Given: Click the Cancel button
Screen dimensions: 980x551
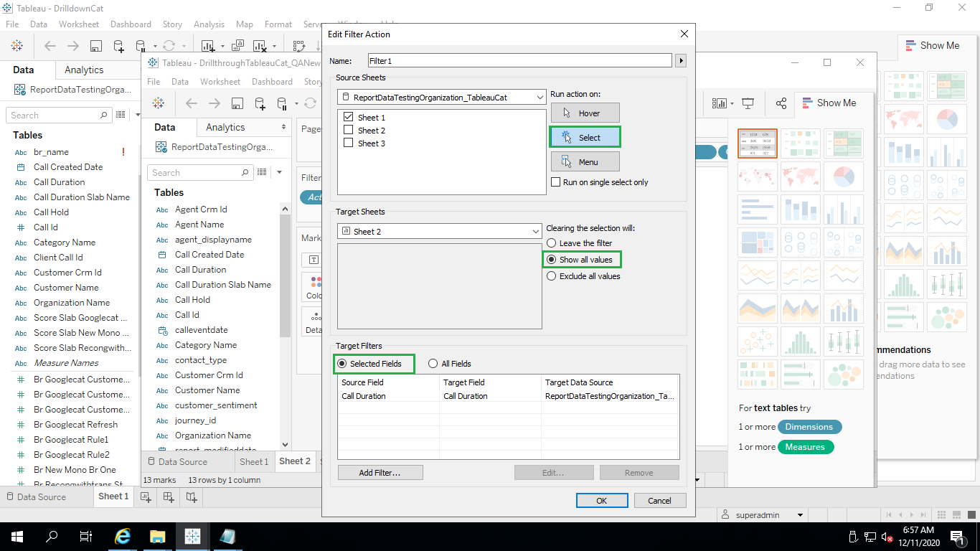Looking at the screenshot, I should click(x=659, y=501).
